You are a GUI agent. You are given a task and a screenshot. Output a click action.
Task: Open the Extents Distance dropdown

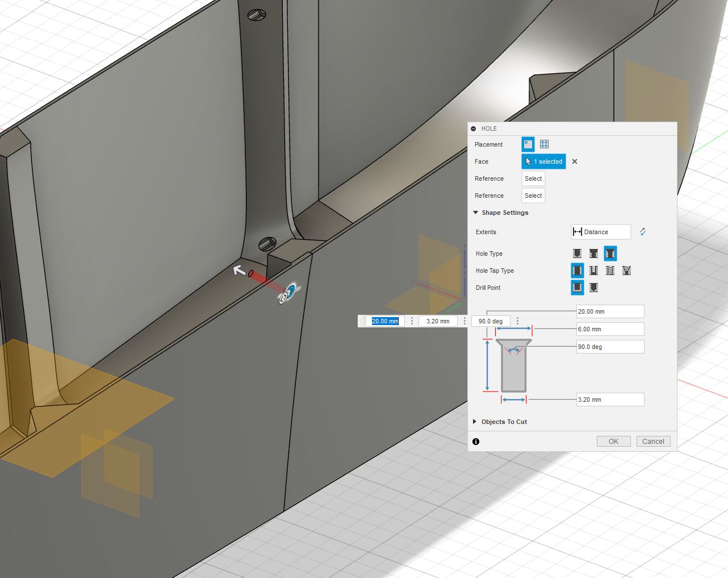point(601,232)
